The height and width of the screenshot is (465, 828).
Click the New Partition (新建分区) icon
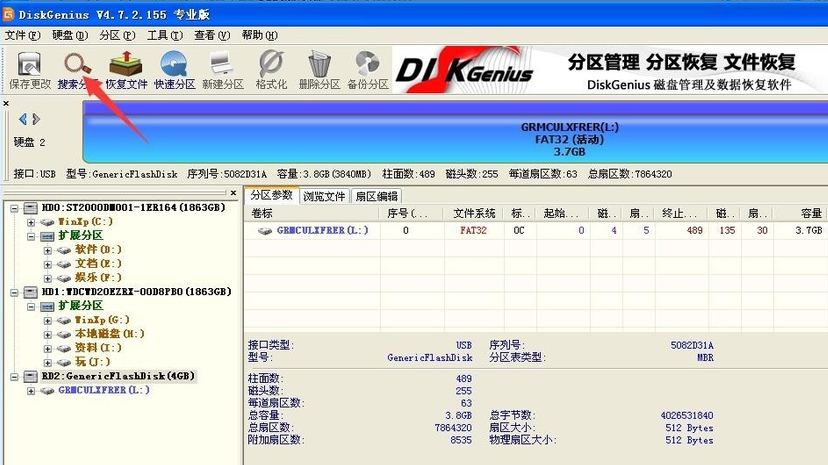(x=223, y=70)
